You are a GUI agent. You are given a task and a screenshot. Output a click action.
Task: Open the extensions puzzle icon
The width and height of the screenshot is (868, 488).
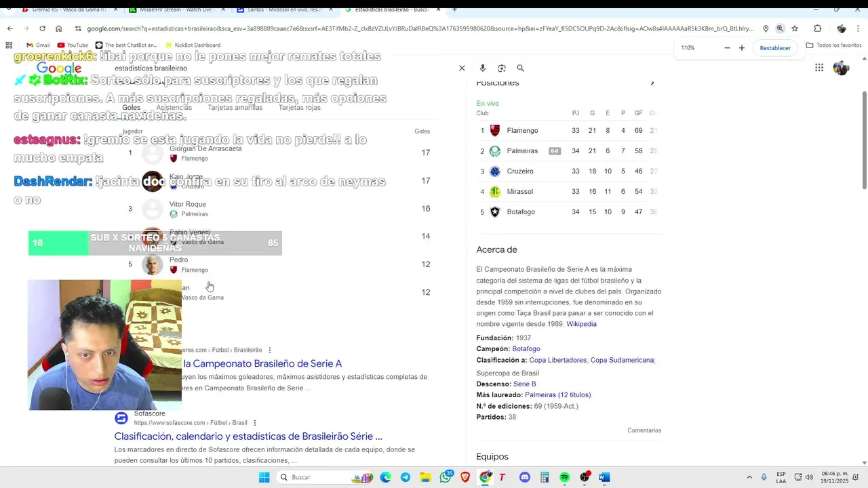[x=817, y=28]
